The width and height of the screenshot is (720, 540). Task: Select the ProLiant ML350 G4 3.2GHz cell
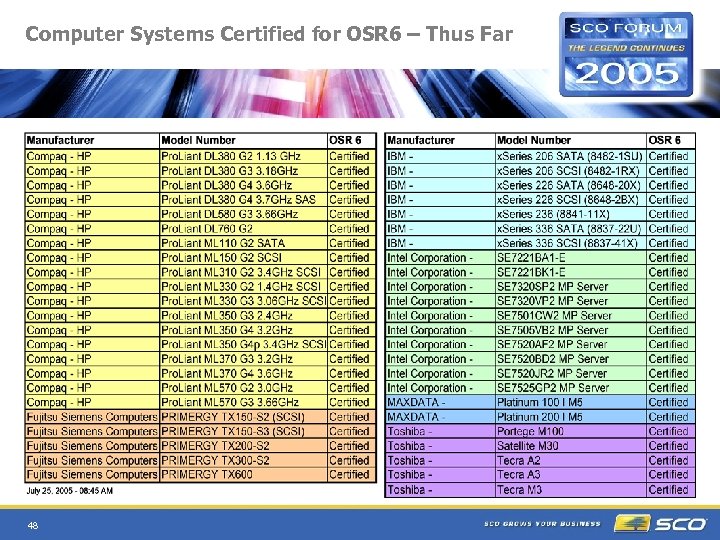point(243,330)
